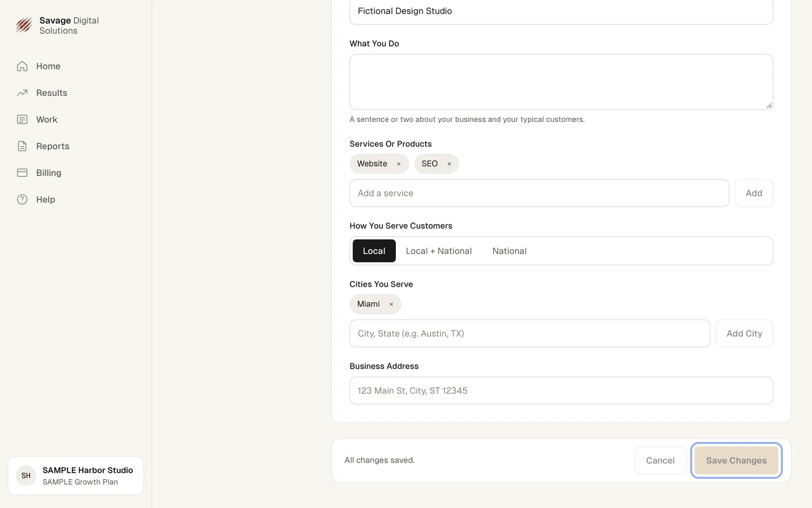Click the Home house icon
812x508 pixels.
tap(22, 67)
